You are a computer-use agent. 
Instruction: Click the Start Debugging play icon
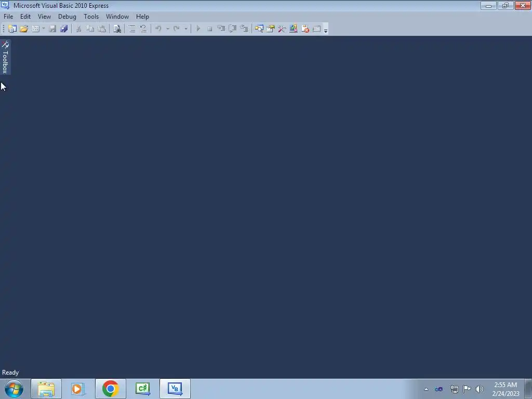coord(198,29)
